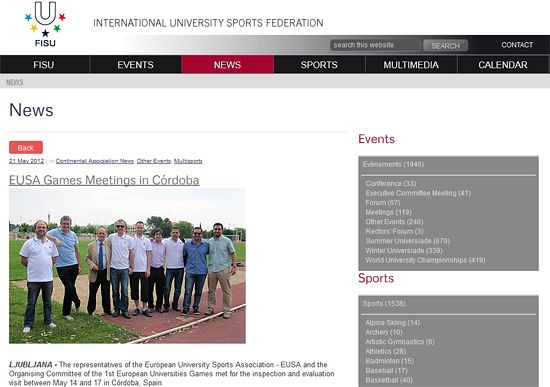Click the International University Sports Federation title
The width and height of the screenshot is (550, 387).
[208, 23]
